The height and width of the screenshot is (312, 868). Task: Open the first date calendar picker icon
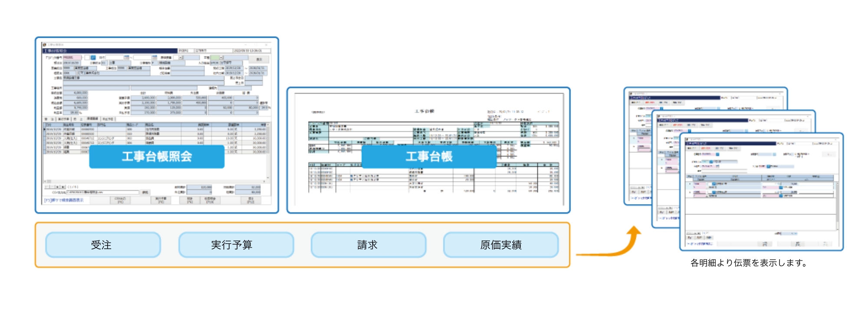[x=126, y=57]
